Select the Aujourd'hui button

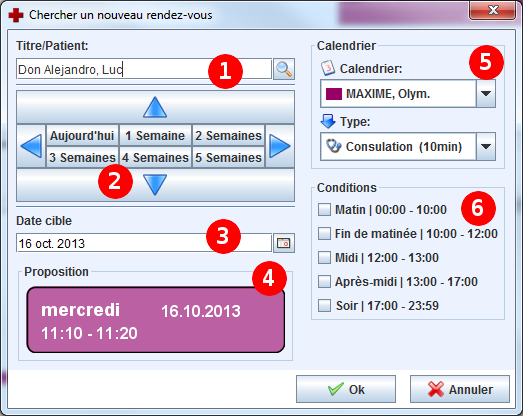click(x=82, y=135)
